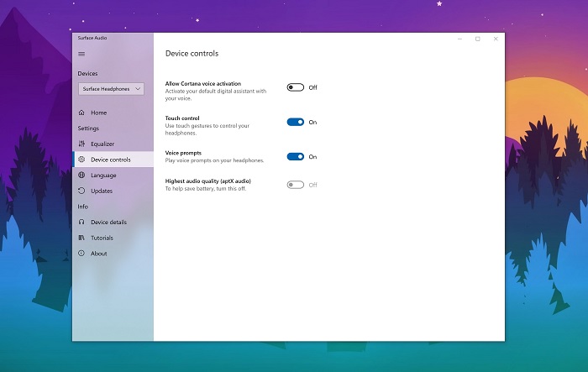Image resolution: width=588 pixels, height=372 pixels.
Task: Select the Equalizer sliders icon
Action: (x=81, y=144)
